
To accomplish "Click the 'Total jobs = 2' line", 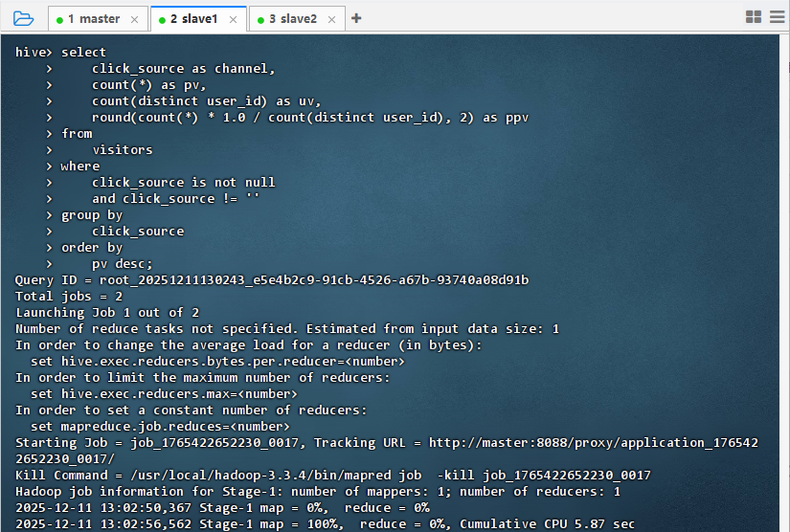I will [69, 297].
